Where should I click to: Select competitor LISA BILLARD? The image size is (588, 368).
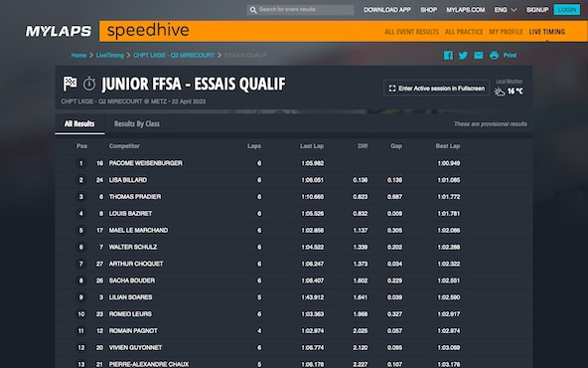click(128, 180)
